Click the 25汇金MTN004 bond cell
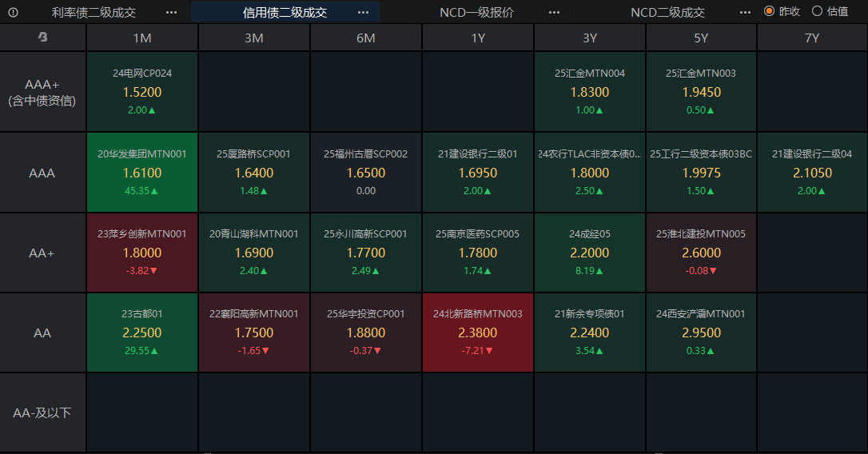868x454 pixels. (590, 91)
